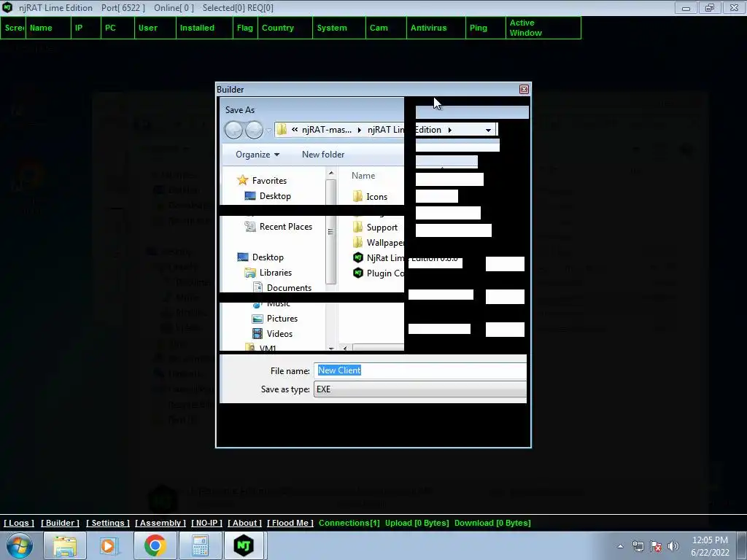Click the [Builder] menu item
This screenshot has height=560, width=747.
[60, 523]
